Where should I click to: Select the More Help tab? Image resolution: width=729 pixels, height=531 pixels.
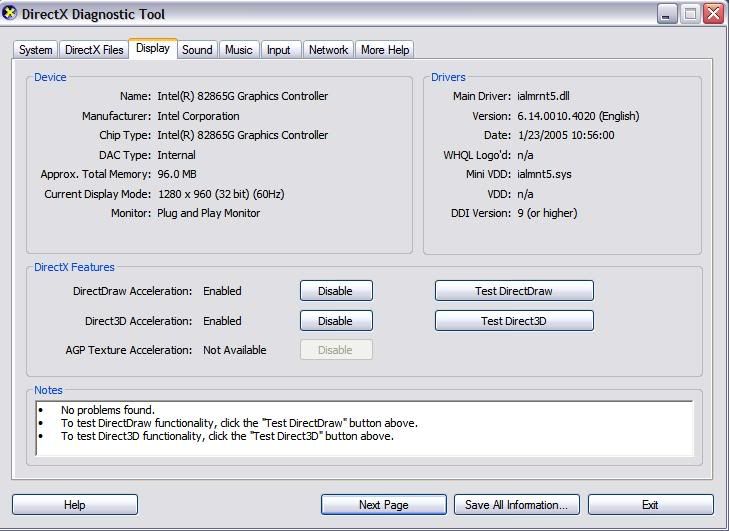[x=385, y=50]
